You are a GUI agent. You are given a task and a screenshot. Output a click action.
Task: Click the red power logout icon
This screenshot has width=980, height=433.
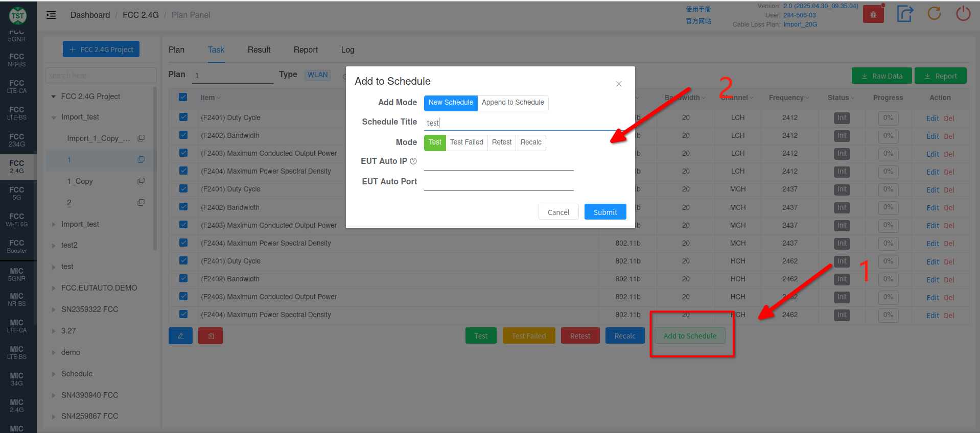pyautogui.click(x=963, y=14)
